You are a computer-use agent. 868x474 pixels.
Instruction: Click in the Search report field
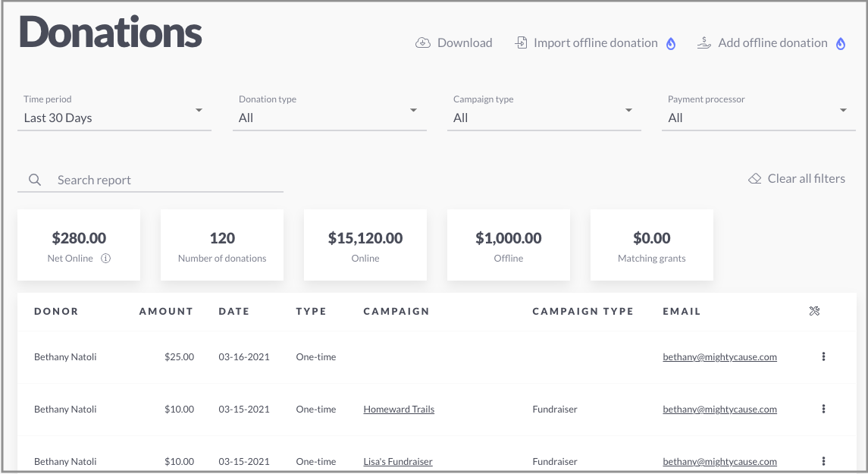(151, 180)
